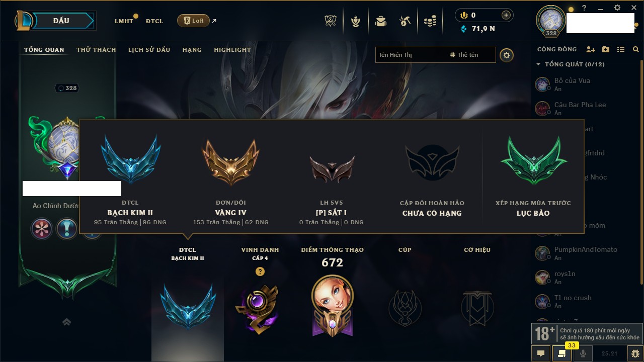Open the Store coins stack icon
The width and height of the screenshot is (644, 362).
click(430, 21)
